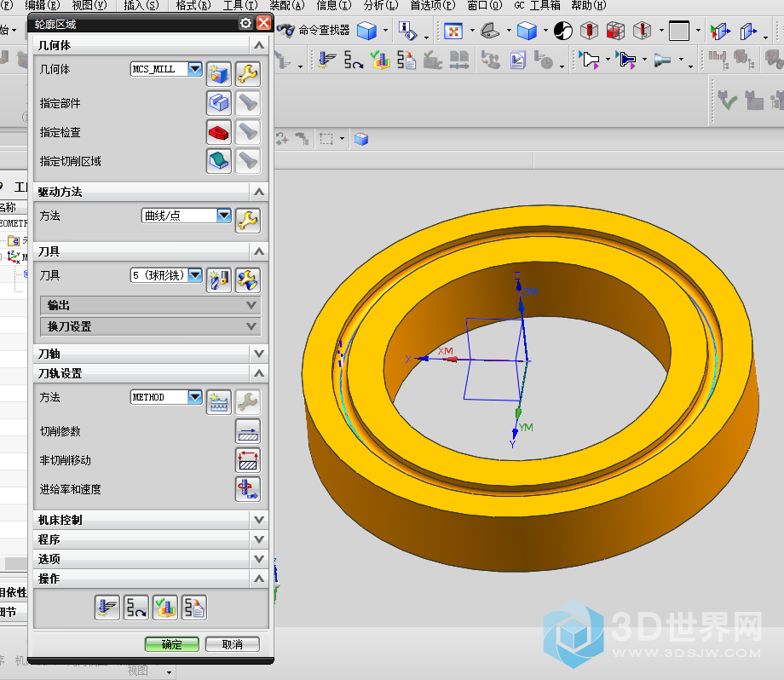Edit drive method 曲线/点 wrench icon
This screenshot has width=784, height=680.
click(x=247, y=221)
